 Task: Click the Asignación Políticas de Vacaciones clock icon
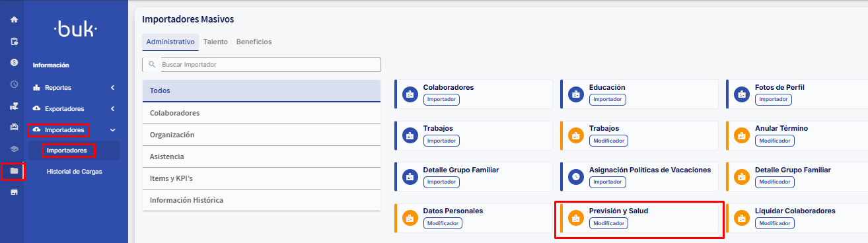click(x=576, y=176)
